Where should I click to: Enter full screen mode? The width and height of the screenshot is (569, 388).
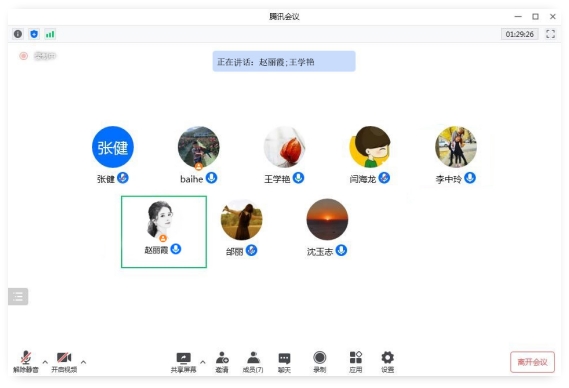click(550, 34)
